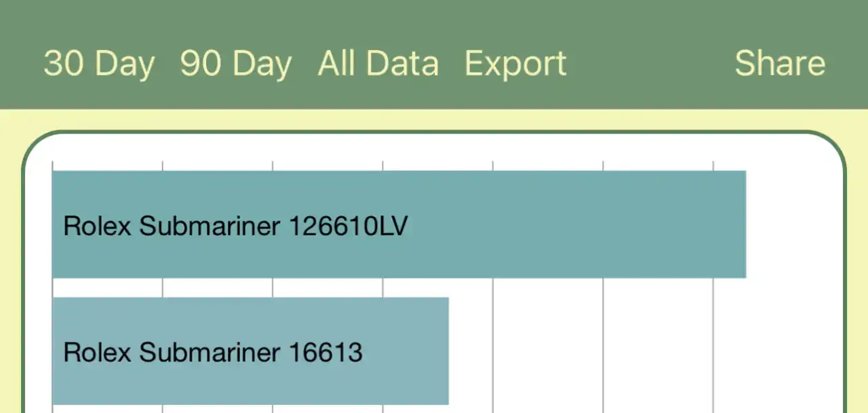868x413 pixels.
Task: Switch to the 90 Day view
Action: [236, 64]
